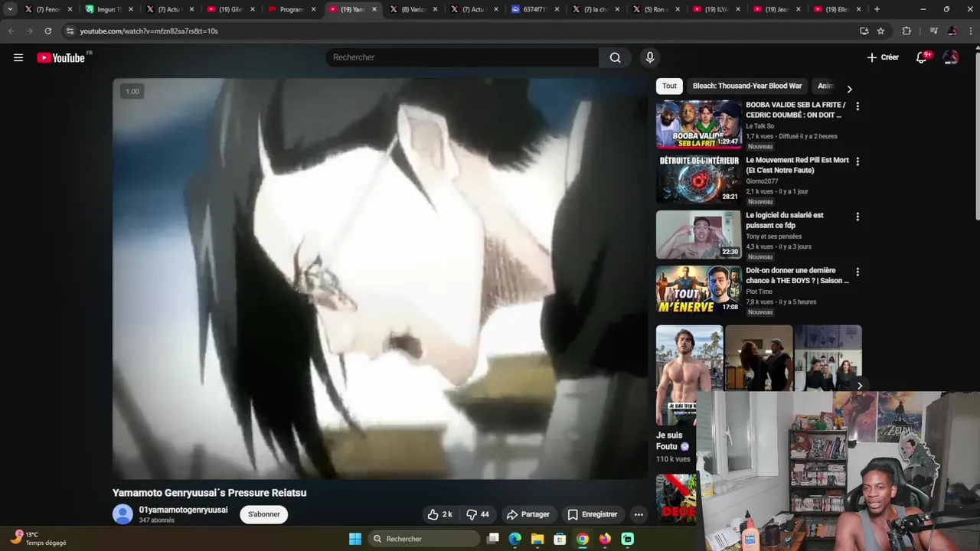Viewport: 980px width, 551px height.
Task: Open options for Le Mouvement Red Pill video
Action: pyautogui.click(x=857, y=161)
